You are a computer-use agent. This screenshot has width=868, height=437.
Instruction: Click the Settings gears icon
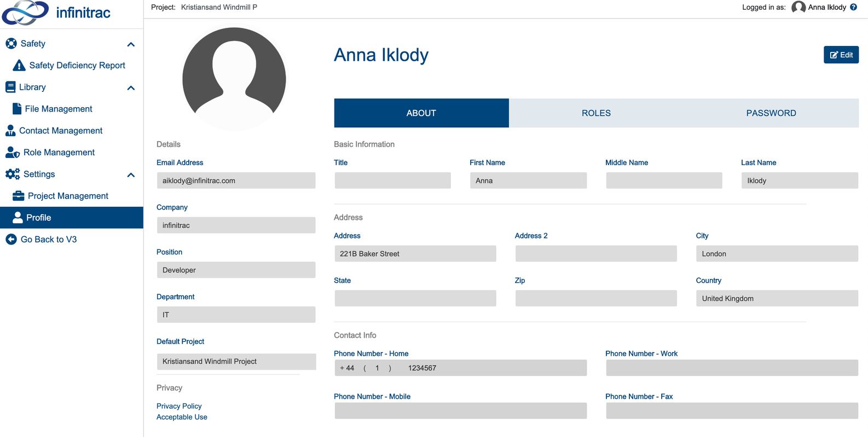point(13,174)
